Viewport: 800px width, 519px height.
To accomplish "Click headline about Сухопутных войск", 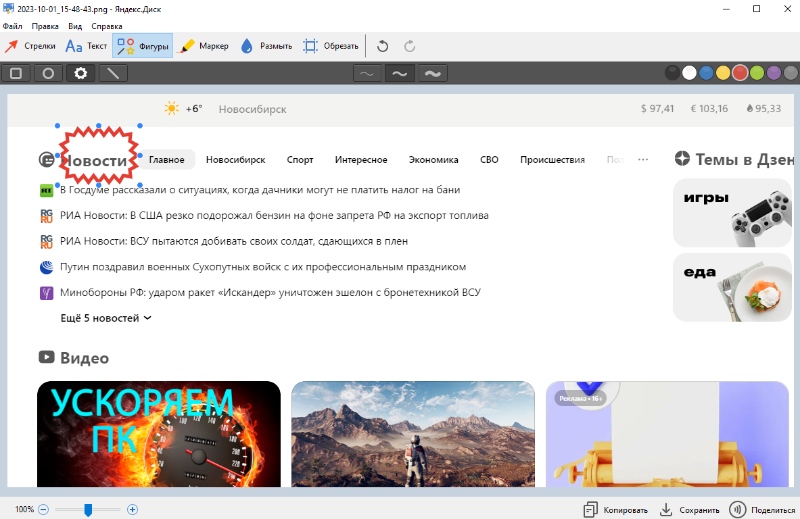I will click(263, 267).
